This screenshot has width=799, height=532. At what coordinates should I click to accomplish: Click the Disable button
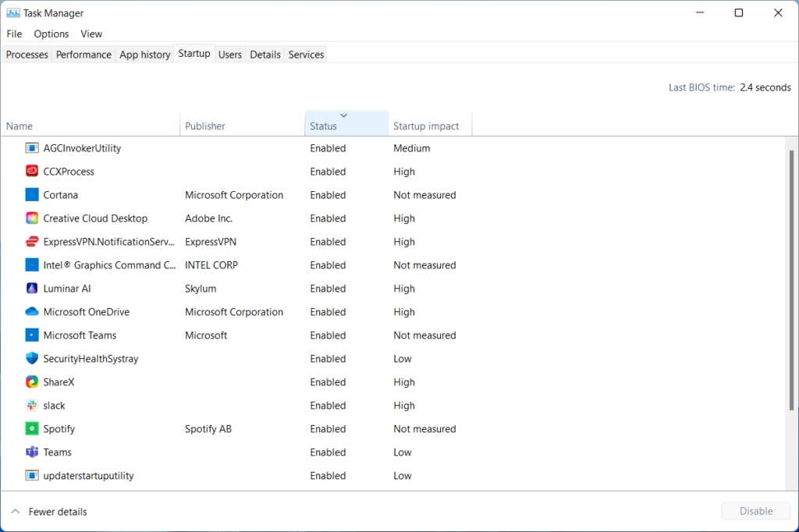(756, 511)
